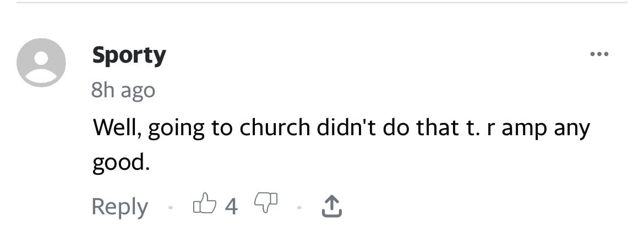Reply to Sporty's comment
The image size is (644, 244).
[x=119, y=207]
